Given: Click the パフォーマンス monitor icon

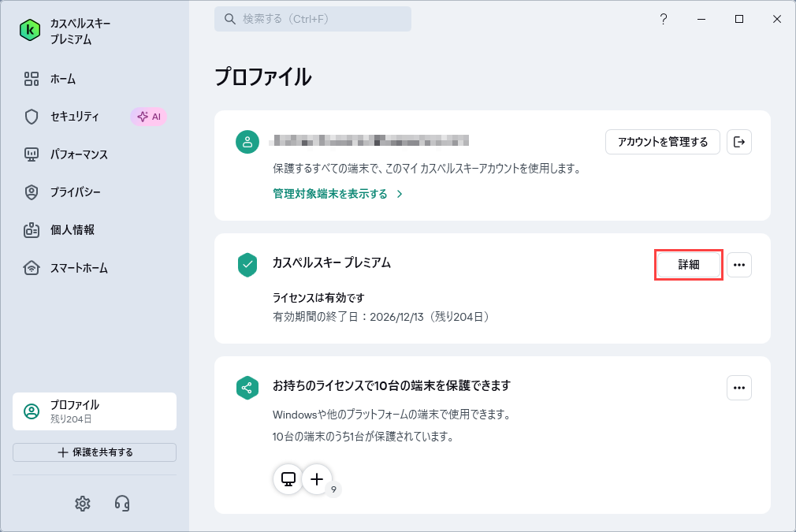Looking at the screenshot, I should coord(32,154).
